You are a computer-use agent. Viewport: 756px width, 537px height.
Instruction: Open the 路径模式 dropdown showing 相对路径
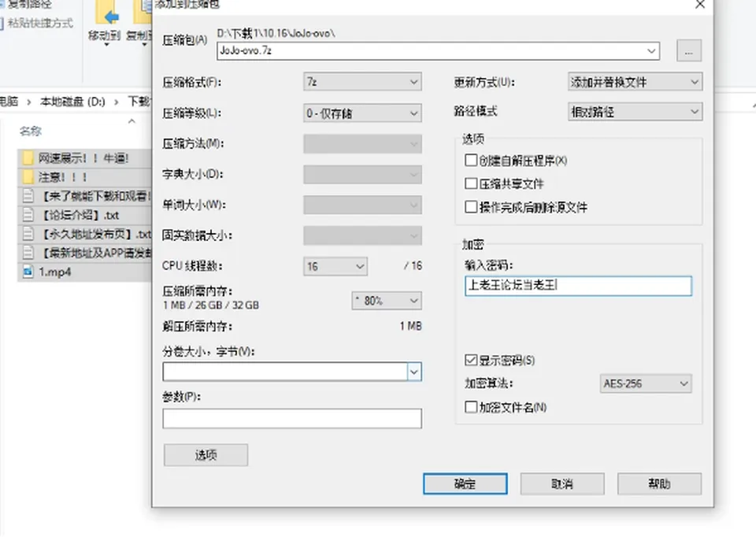[635, 112]
